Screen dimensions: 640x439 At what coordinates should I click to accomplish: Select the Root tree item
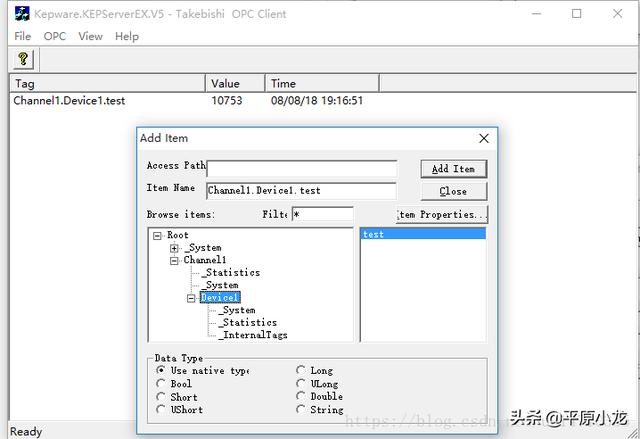point(178,235)
